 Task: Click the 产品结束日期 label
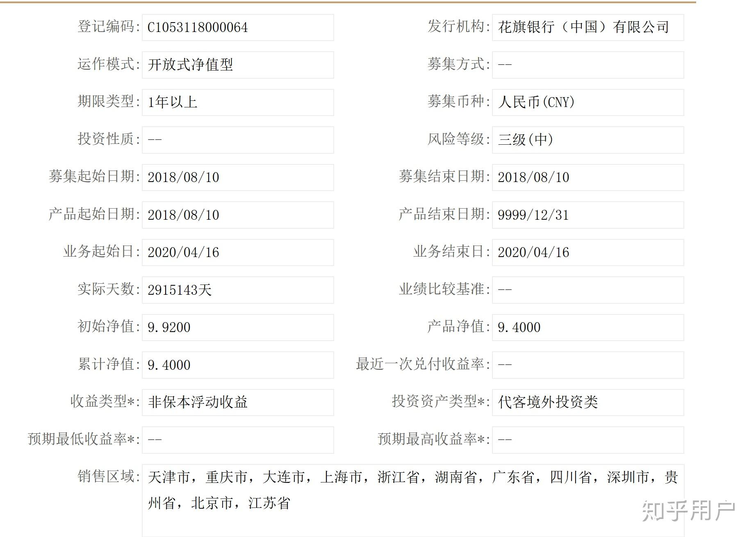[444, 214]
